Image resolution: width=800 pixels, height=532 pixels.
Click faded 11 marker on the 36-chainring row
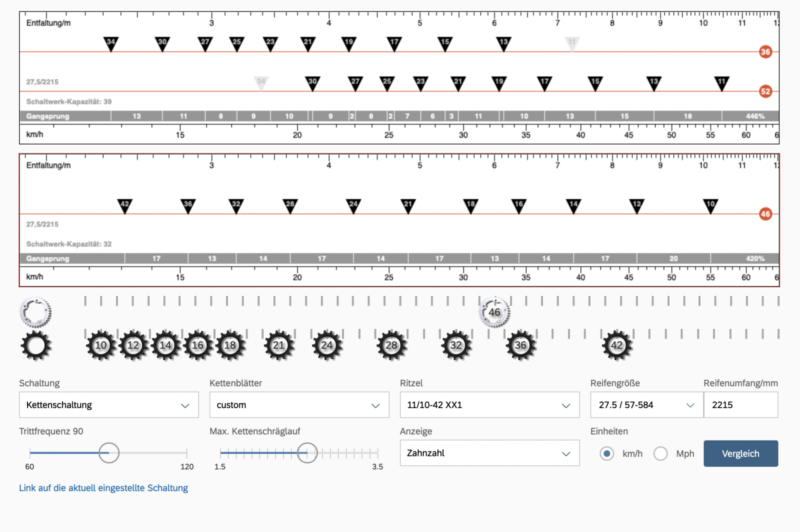click(572, 43)
